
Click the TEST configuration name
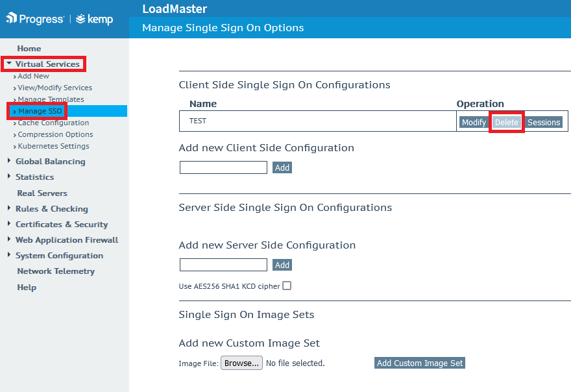click(198, 121)
